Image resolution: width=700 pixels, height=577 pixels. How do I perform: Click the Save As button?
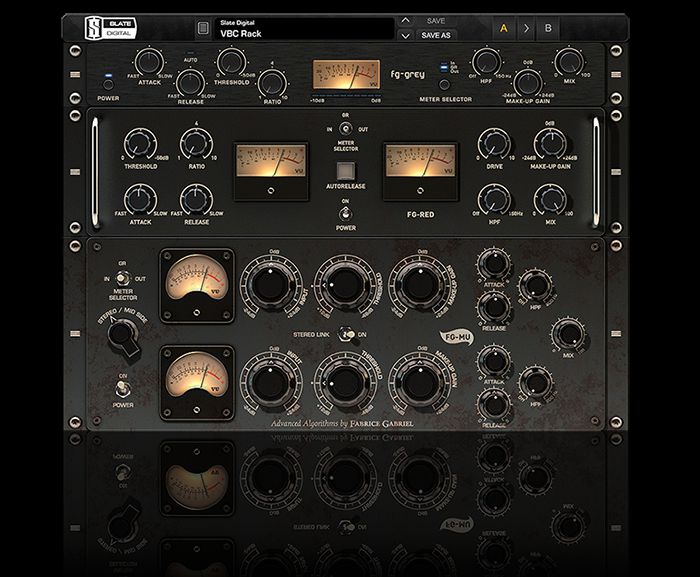(x=436, y=35)
